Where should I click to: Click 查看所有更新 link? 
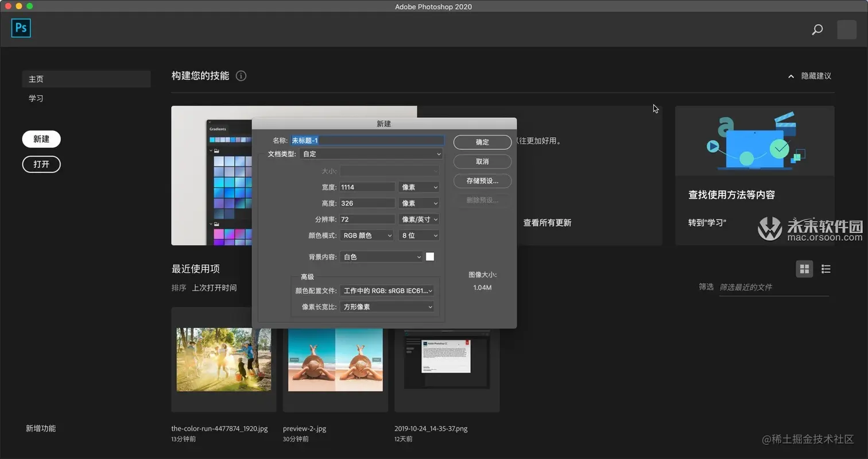(547, 223)
